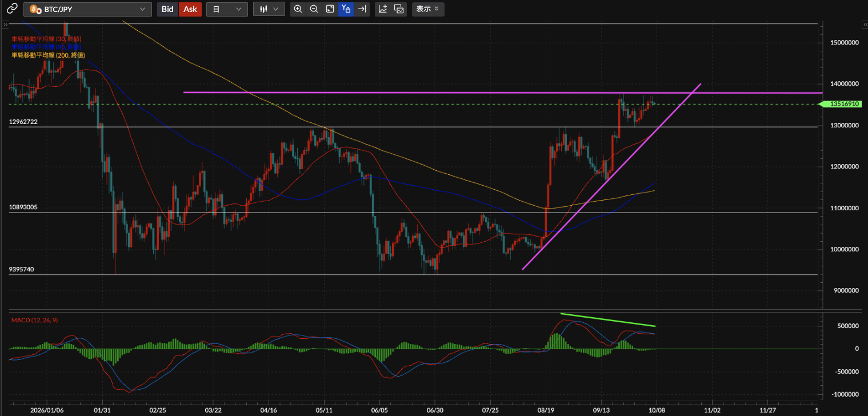868x416 pixels.
Task: Click the 05/11 date axis label
Action: coord(324,410)
